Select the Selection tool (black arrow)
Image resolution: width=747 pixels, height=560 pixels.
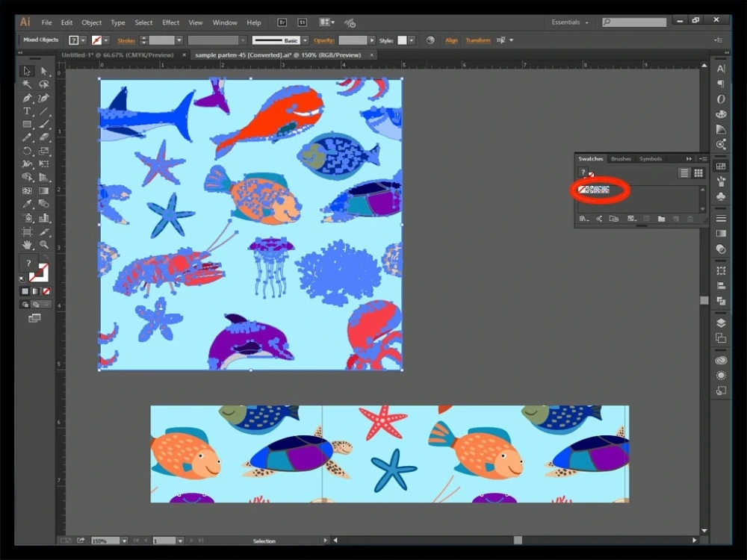[x=27, y=71]
